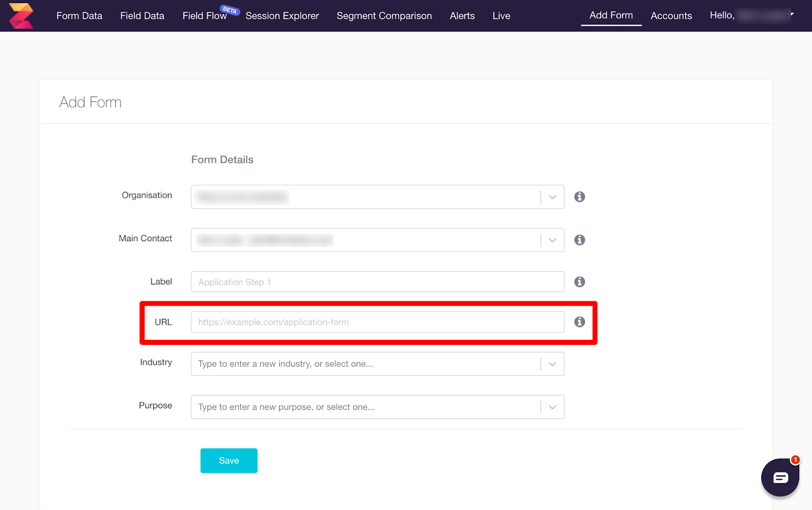Click the Zuko logo icon
Viewport: 812px width, 510px height.
tap(20, 15)
